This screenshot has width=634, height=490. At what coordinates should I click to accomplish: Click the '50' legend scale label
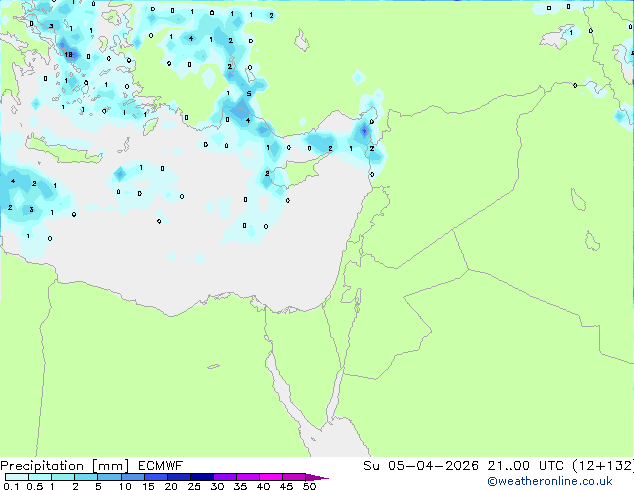click(309, 486)
